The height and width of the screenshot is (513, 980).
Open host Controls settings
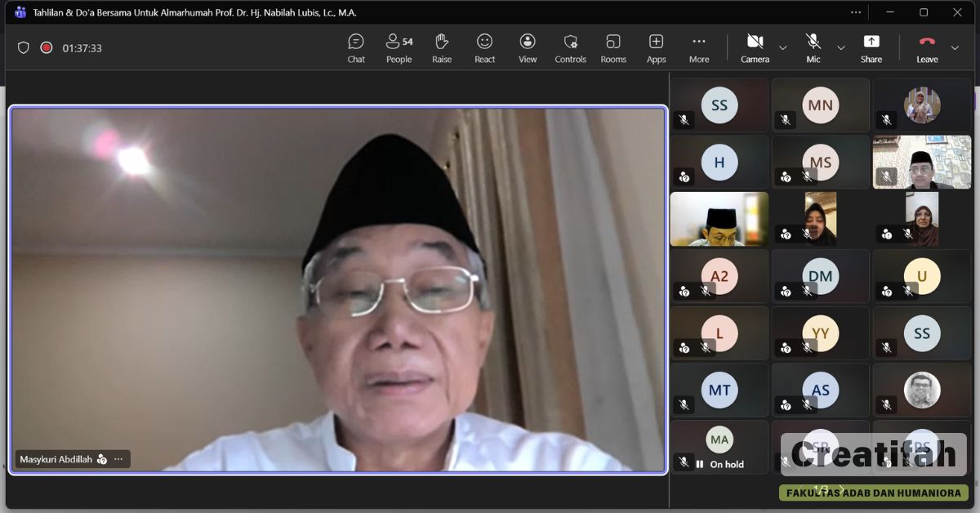coord(570,48)
